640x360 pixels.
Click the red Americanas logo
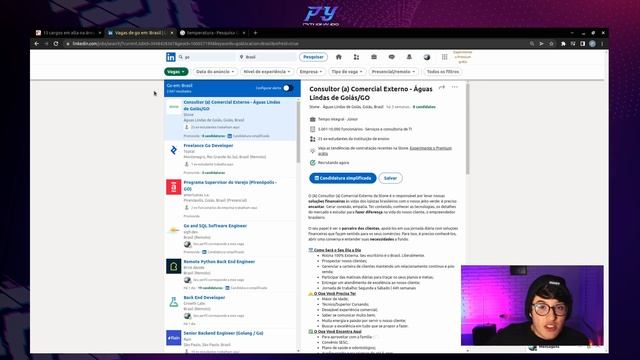(x=174, y=187)
